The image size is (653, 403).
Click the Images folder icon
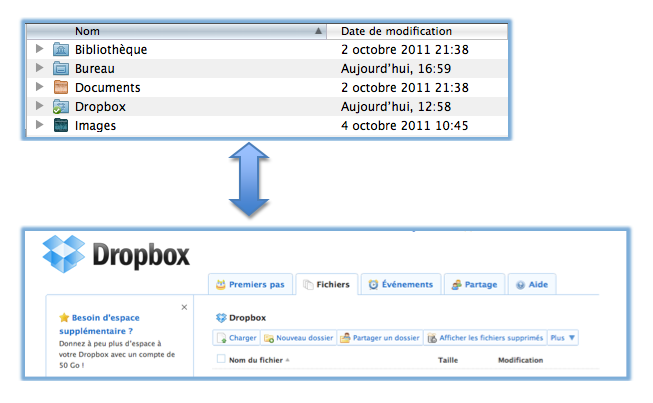pos(61,125)
